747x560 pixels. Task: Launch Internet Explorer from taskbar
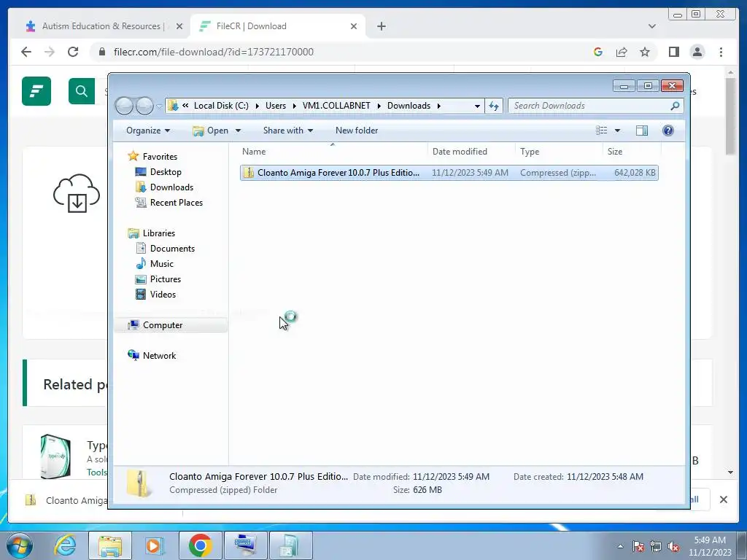pyautogui.click(x=64, y=545)
